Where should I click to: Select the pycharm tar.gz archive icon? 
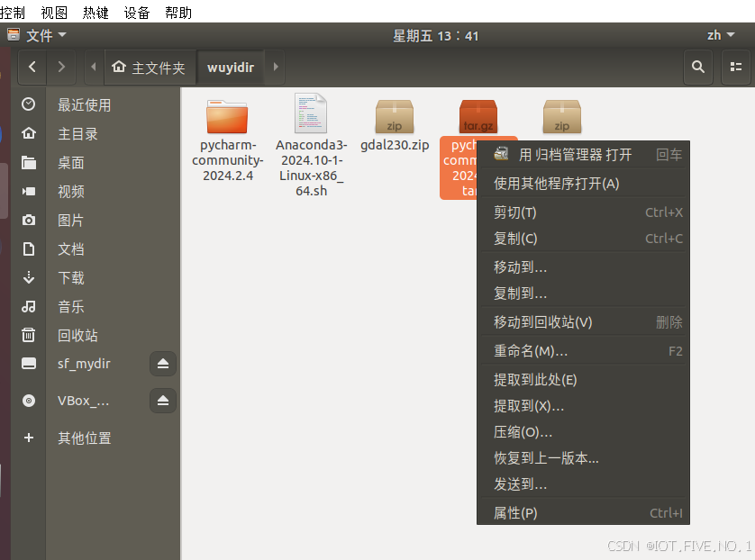pyautogui.click(x=478, y=116)
